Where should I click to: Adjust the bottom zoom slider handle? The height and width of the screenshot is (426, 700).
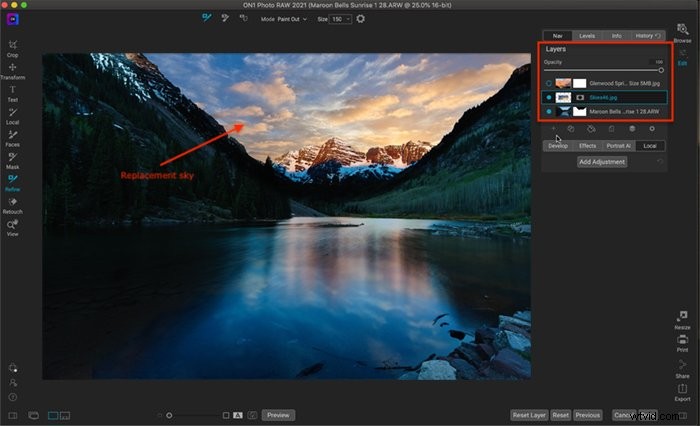[x=169, y=415]
